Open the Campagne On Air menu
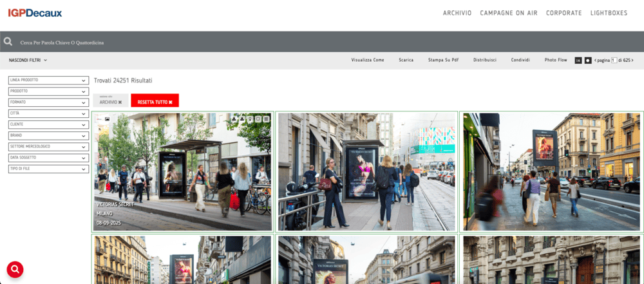The height and width of the screenshot is (284, 644). click(509, 13)
